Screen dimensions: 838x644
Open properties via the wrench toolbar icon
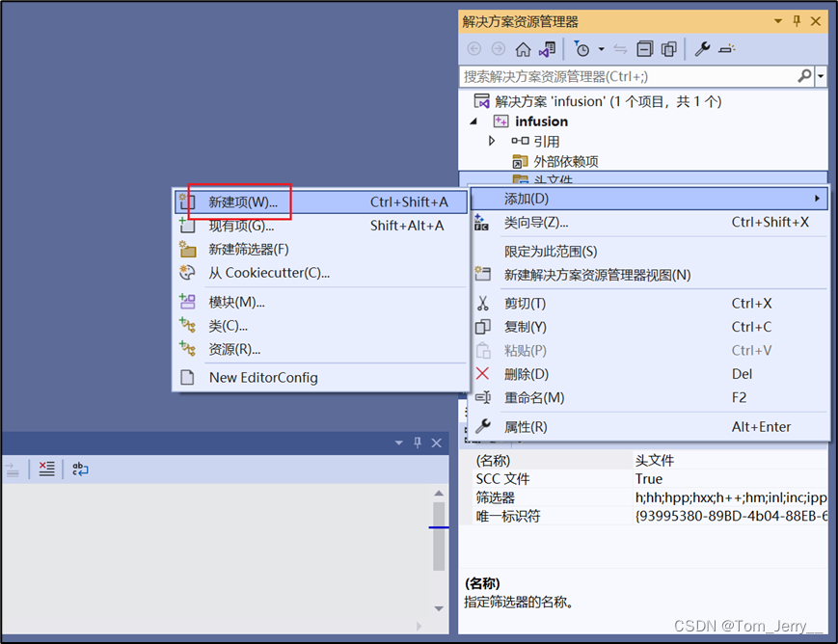(x=702, y=49)
